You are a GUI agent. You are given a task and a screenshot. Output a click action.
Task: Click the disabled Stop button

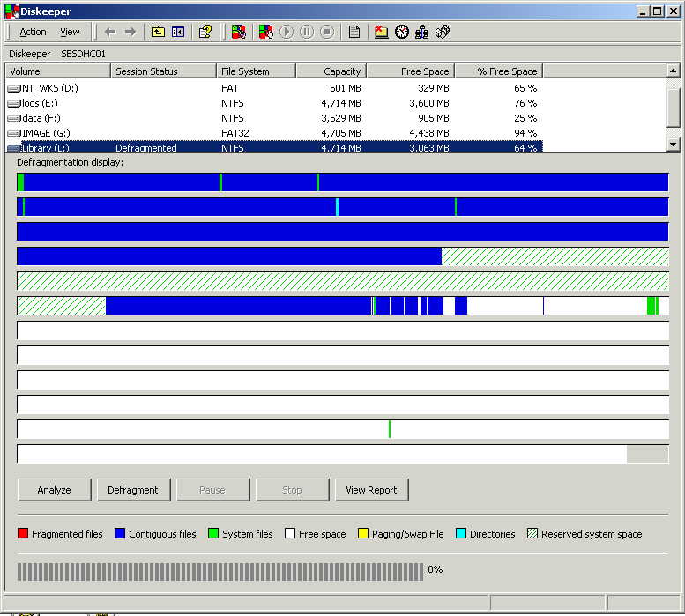(292, 490)
